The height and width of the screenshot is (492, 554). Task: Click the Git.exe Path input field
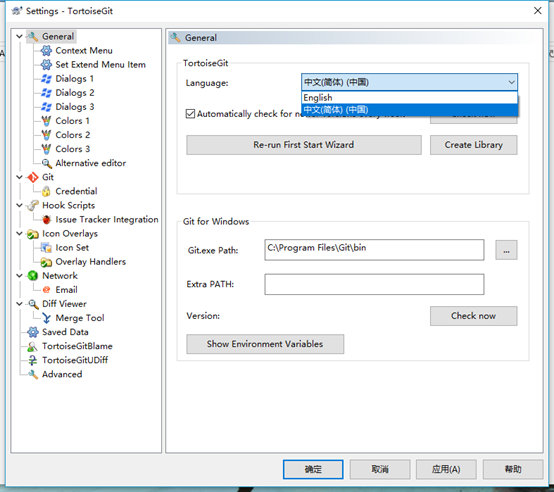click(x=374, y=250)
